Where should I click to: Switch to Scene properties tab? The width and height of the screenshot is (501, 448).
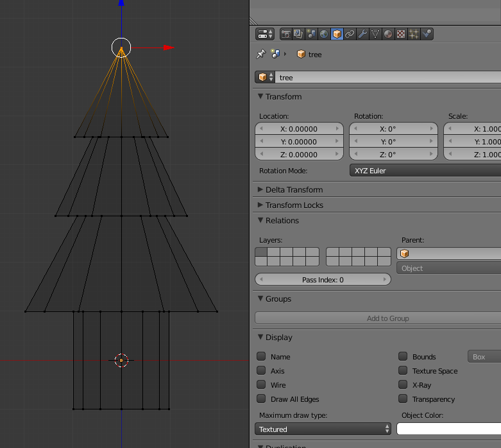point(311,34)
